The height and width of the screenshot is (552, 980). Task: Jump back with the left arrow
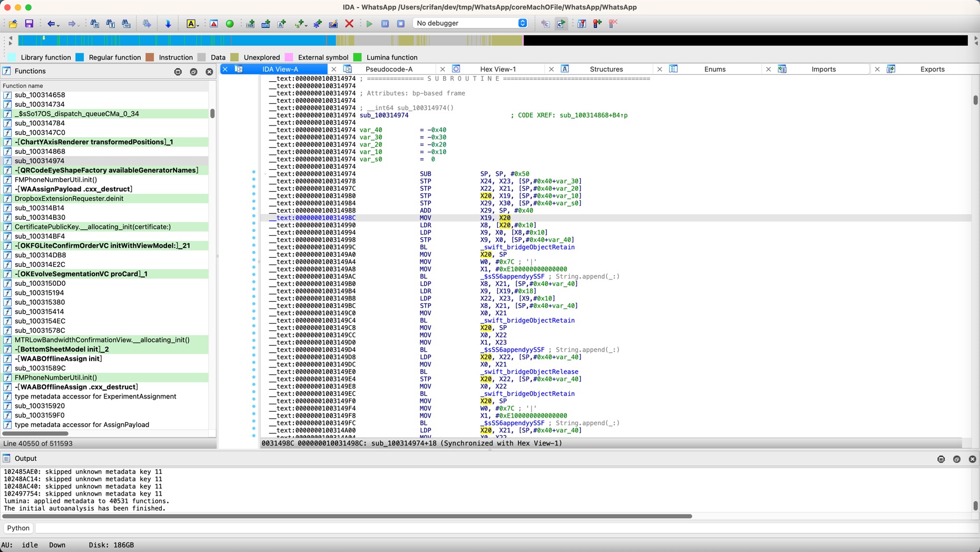[51, 24]
